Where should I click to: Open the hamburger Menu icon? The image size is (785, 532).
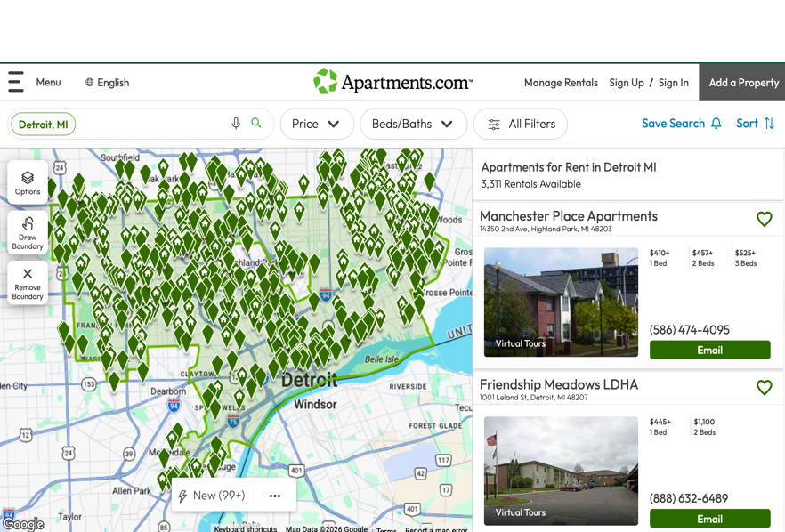point(15,82)
